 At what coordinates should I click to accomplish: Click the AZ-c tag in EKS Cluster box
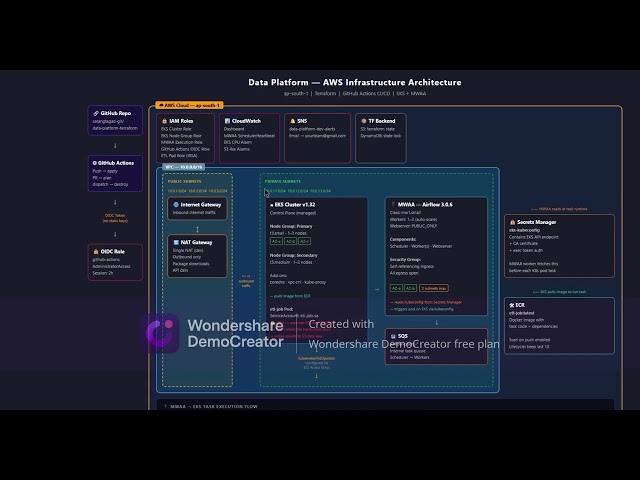304,241
